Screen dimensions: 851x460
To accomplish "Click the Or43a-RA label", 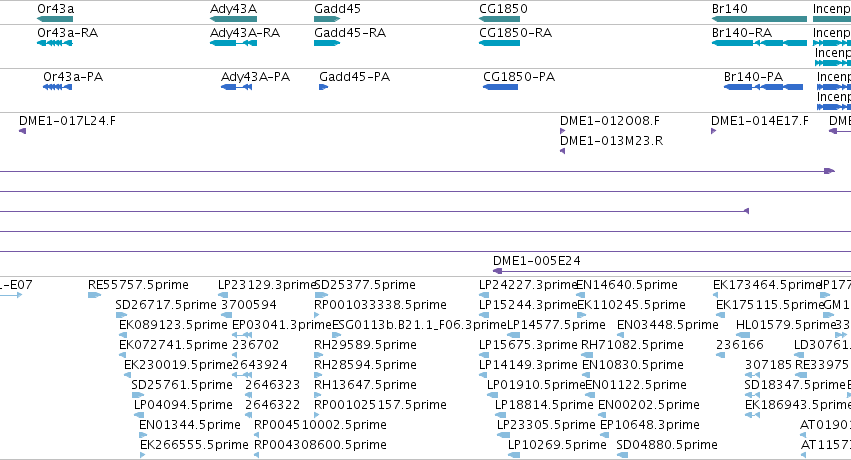I will point(67,33).
